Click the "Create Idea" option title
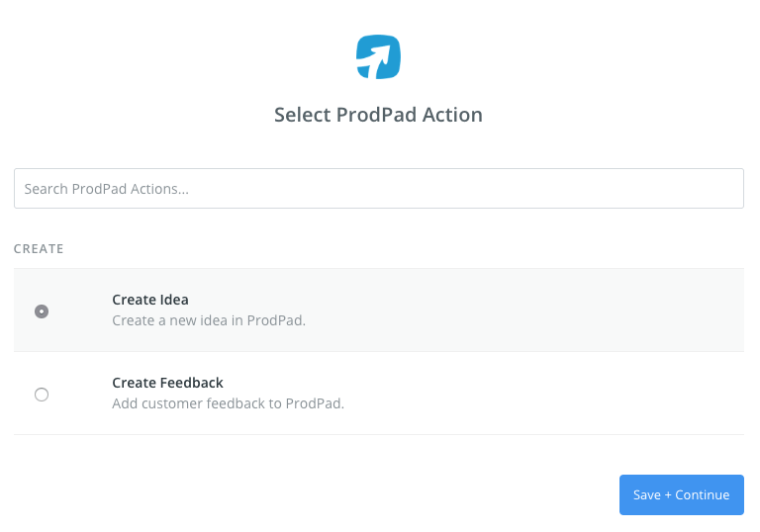760x532 pixels. [x=150, y=300]
